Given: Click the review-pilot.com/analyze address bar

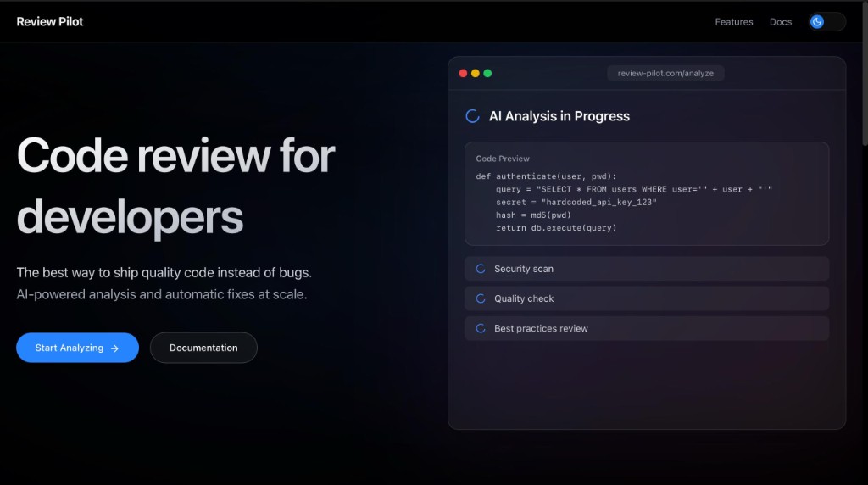Looking at the screenshot, I should 665,73.
